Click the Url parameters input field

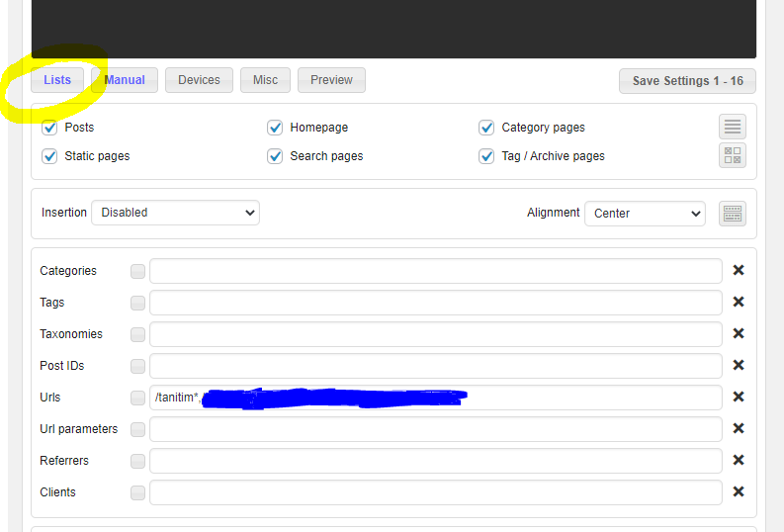(435, 429)
